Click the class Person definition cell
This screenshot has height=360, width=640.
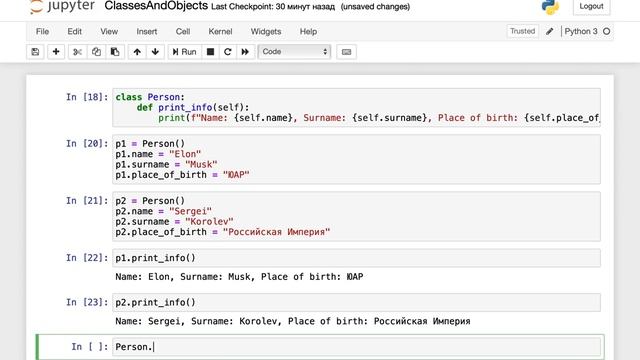pyautogui.click(x=356, y=107)
